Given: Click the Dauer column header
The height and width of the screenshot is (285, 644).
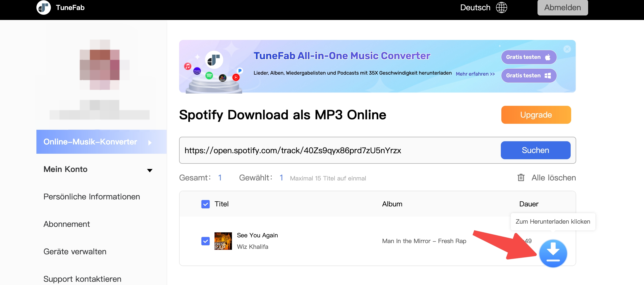Looking at the screenshot, I should pos(529,204).
